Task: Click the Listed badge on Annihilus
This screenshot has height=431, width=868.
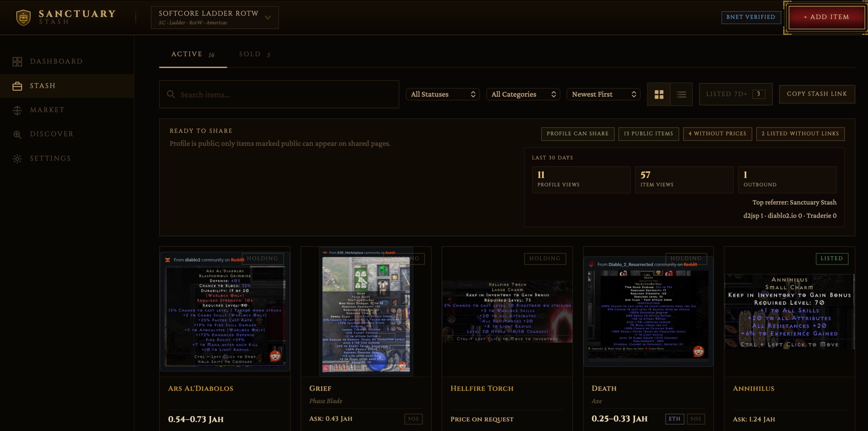Action: click(x=832, y=259)
